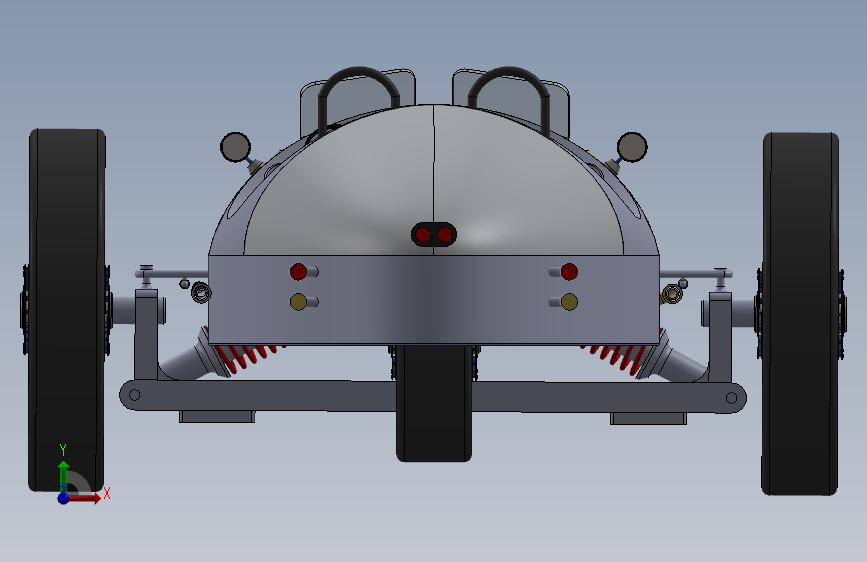Select the flat rear body panel face
The width and height of the screenshot is (867, 562).
tap(434, 300)
